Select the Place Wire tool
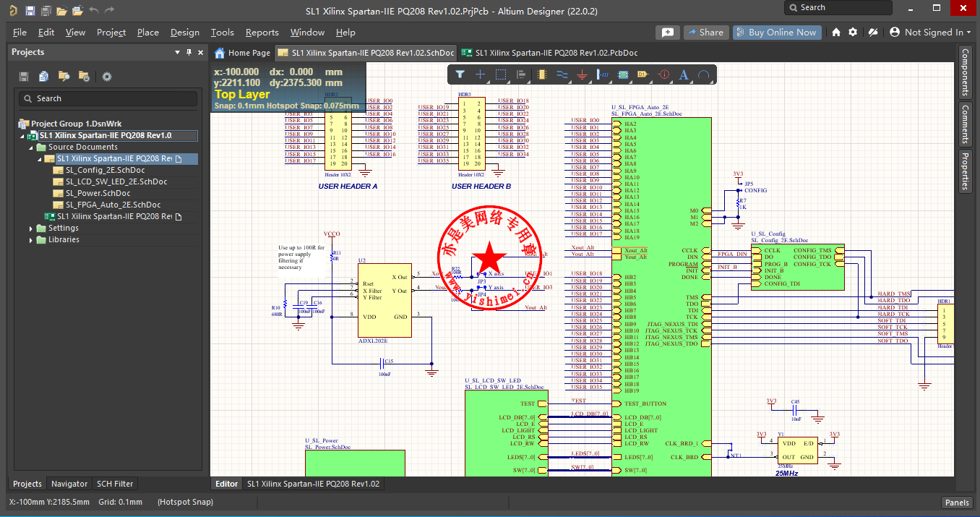This screenshot has height=517, width=980. [562, 74]
